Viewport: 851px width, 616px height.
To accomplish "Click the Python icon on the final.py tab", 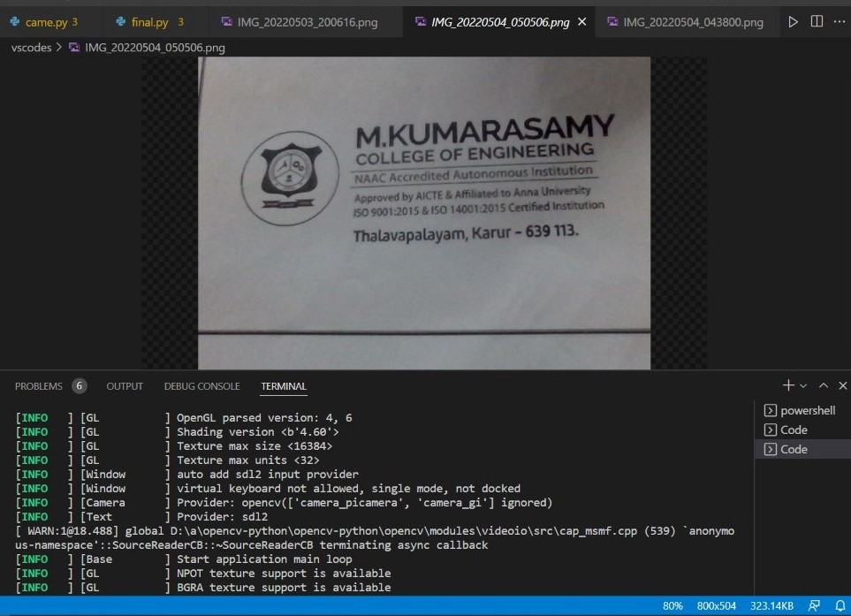I will pos(120,22).
